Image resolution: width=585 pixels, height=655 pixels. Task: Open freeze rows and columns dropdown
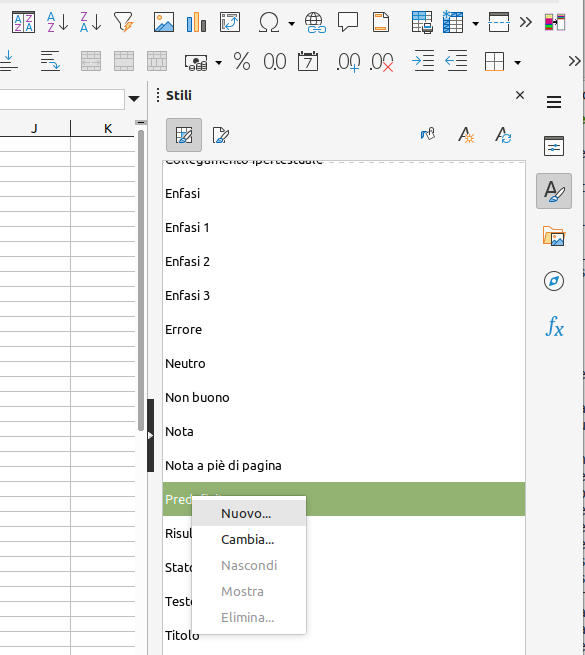pos(475,23)
